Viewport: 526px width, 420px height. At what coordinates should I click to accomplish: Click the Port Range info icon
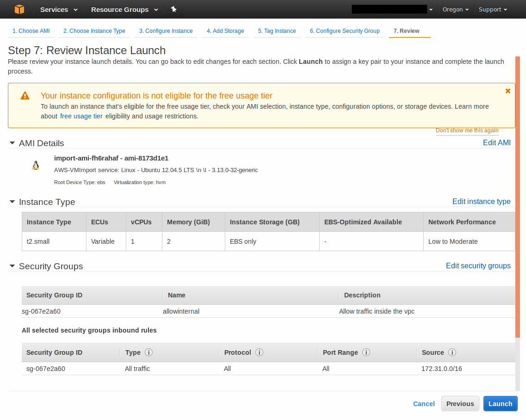tap(366, 352)
